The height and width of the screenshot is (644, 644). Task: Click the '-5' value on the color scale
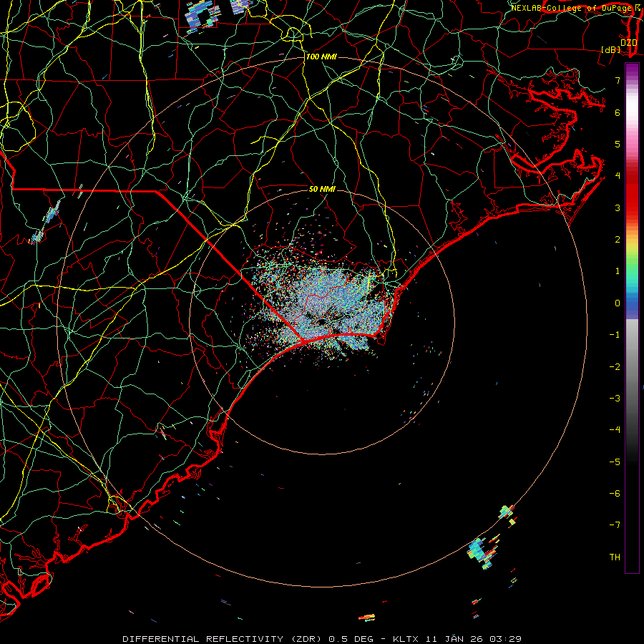[615, 462]
